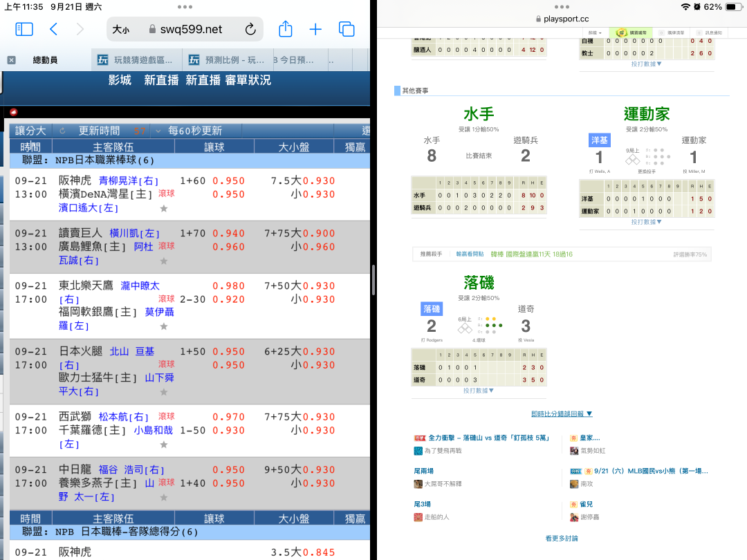Tap the red record dot under the header
This screenshot has height=560, width=747.
tap(13, 112)
